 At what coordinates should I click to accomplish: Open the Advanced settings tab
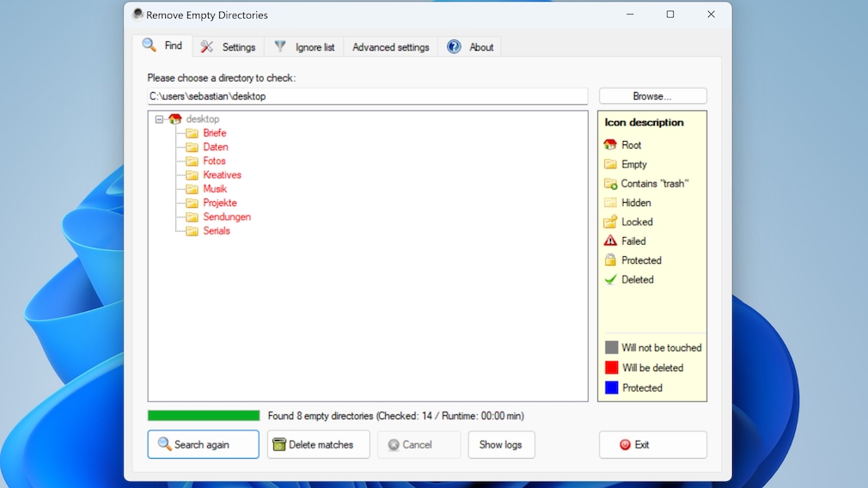(x=390, y=47)
